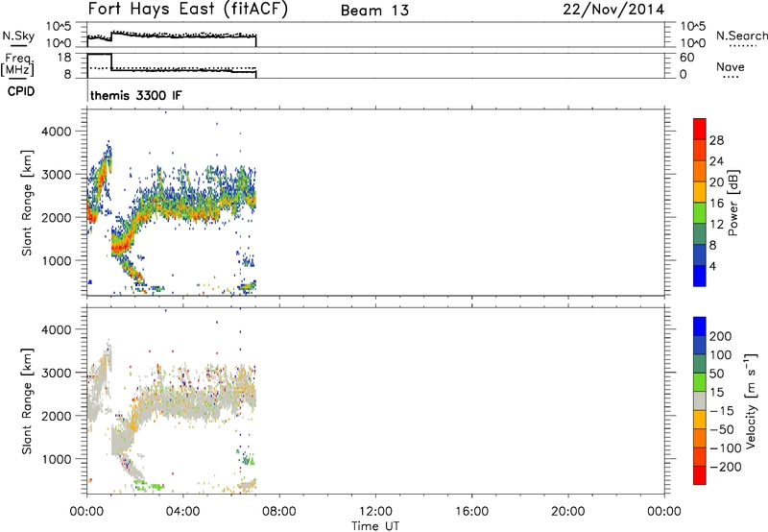Click the 'Velocity [m s-1]' color bar title
The height and width of the screenshot is (532, 768).
(x=750, y=400)
